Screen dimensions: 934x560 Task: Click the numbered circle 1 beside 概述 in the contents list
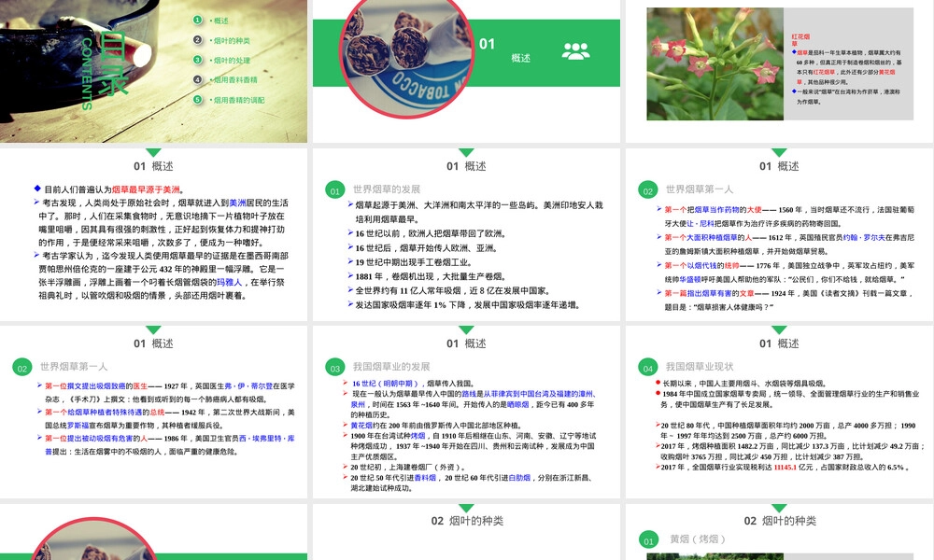tap(197, 21)
